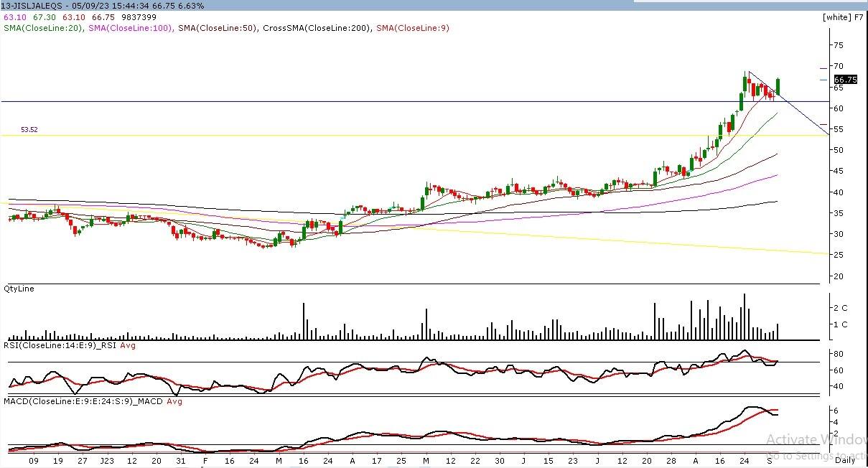Screen dimensions: 868x468
Task: Select the 53.52 yellow line label
Action: (29, 130)
